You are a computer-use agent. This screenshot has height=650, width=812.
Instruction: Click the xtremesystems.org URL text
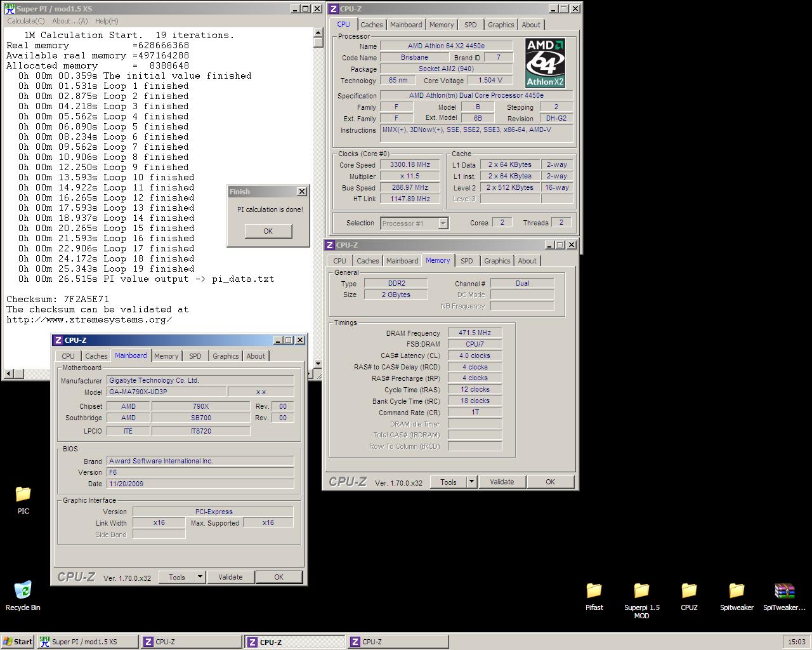point(89,319)
